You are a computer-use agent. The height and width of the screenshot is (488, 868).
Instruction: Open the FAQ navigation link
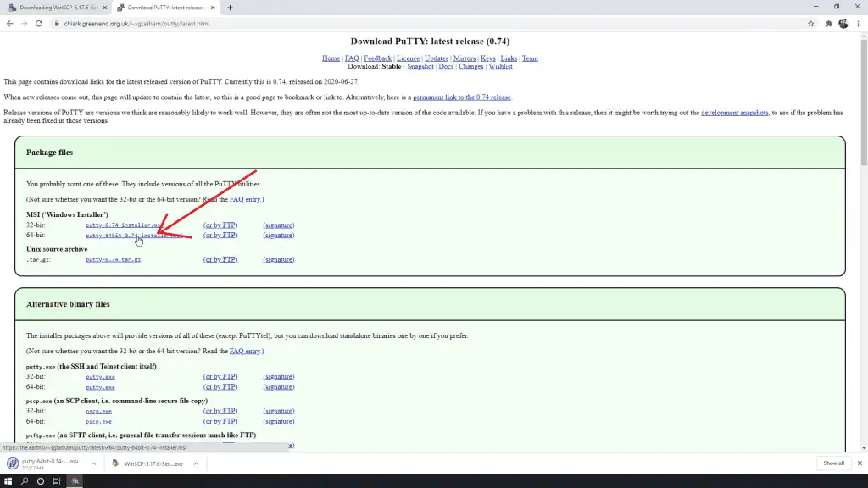click(352, 58)
